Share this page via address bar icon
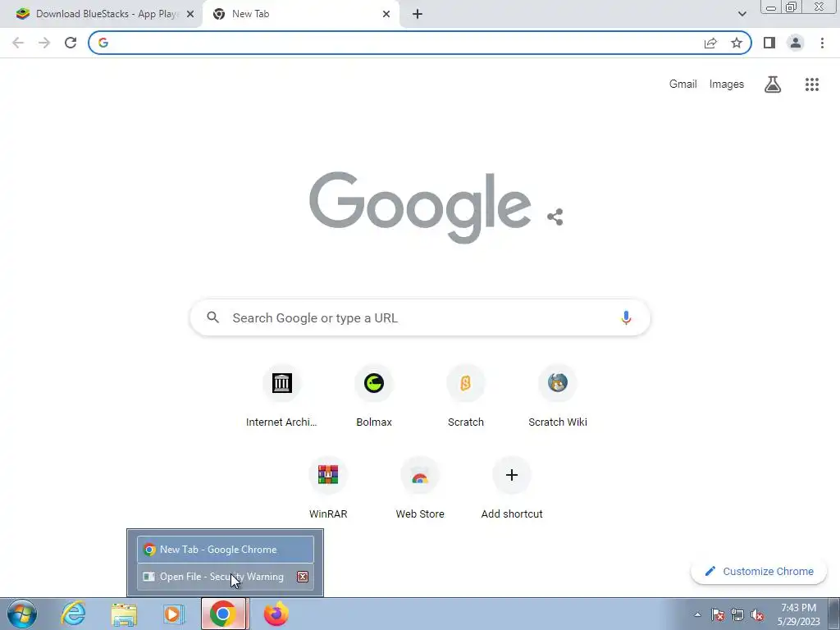This screenshot has height=630, width=840. (710, 43)
